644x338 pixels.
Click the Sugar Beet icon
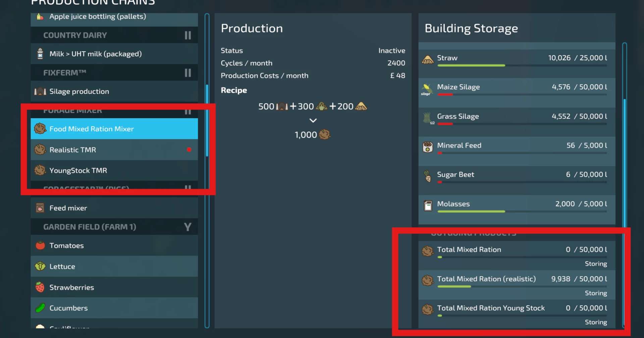pyautogui.click(x=428, y=176)
